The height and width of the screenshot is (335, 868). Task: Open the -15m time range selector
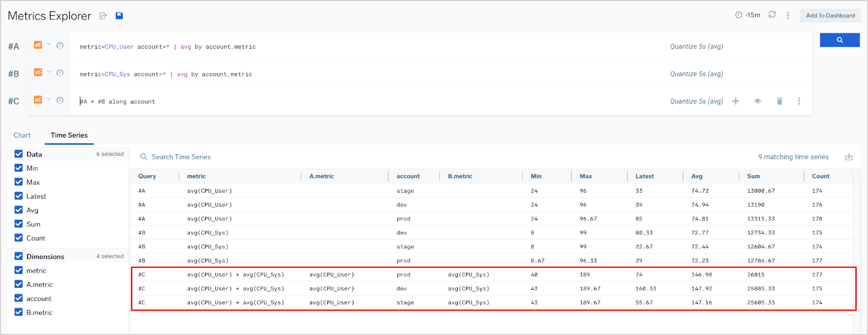[x=748, y=15]
